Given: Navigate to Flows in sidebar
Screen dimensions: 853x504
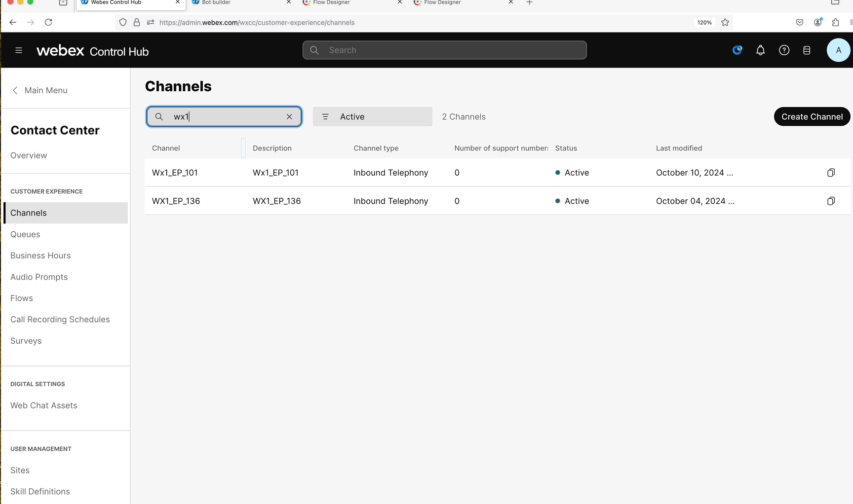Looking at the screenshot, I should point(22,298).
